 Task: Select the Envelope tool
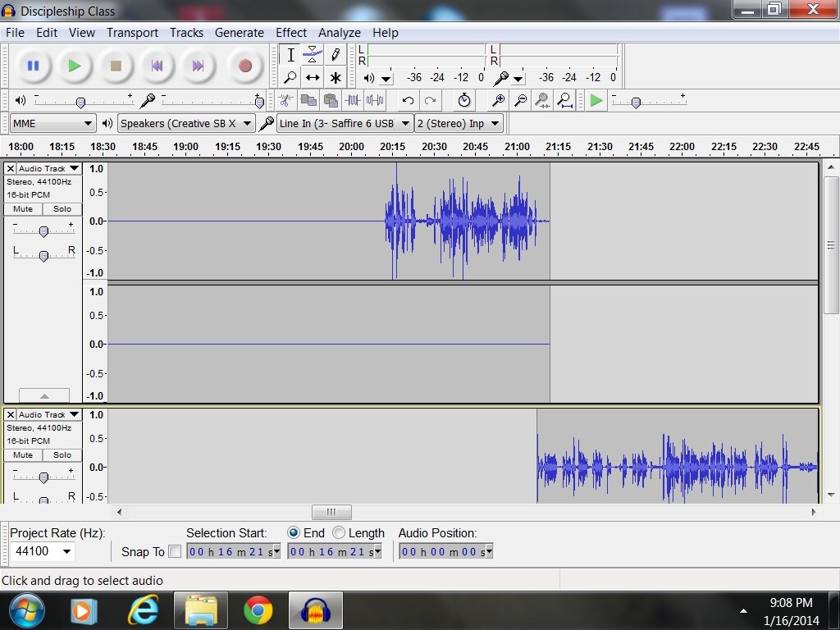tap(313, 54)
